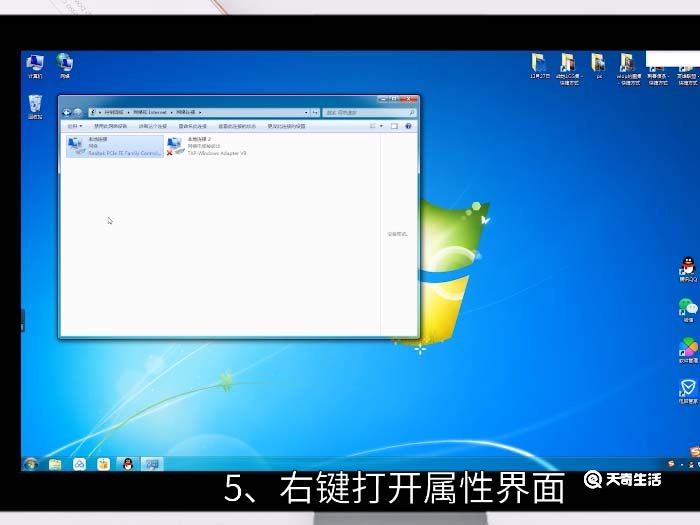The height and width of the screenshot is (525, 700).
Task: Maximize the Network Connections window
Action: point(394,99)
